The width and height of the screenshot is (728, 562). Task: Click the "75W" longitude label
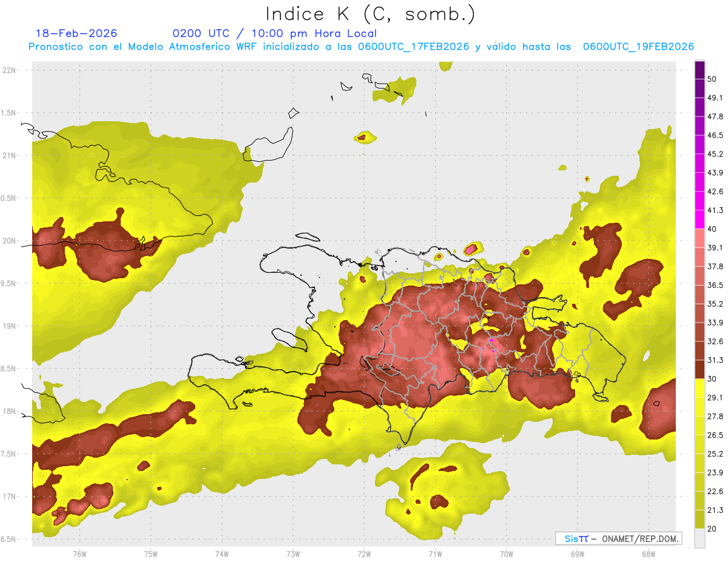tap(150, 554)
